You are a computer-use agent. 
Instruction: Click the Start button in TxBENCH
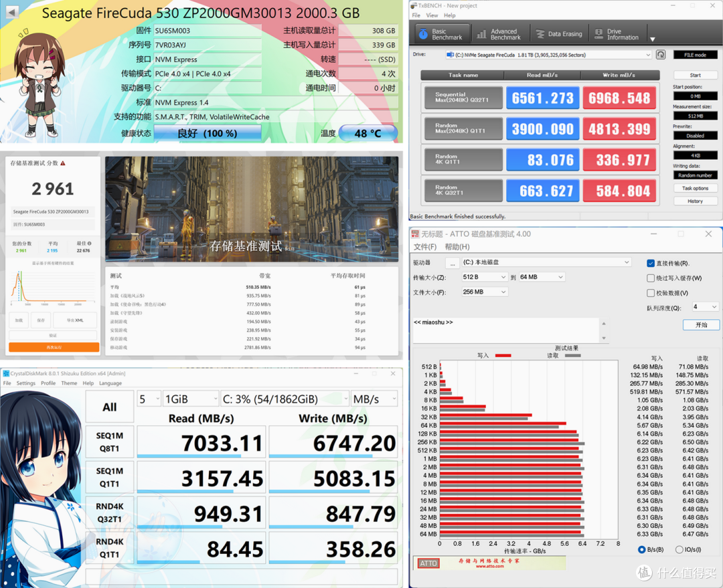[x=696, y=75]
